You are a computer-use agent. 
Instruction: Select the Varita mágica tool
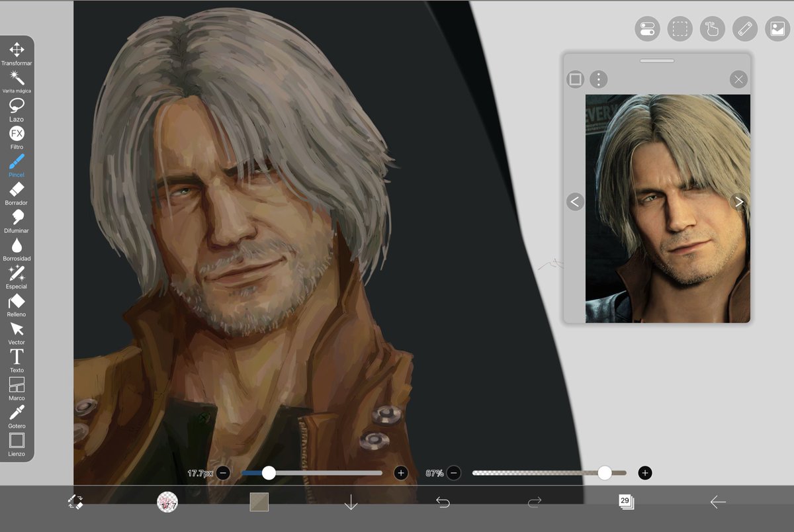[x=17, y=82]
